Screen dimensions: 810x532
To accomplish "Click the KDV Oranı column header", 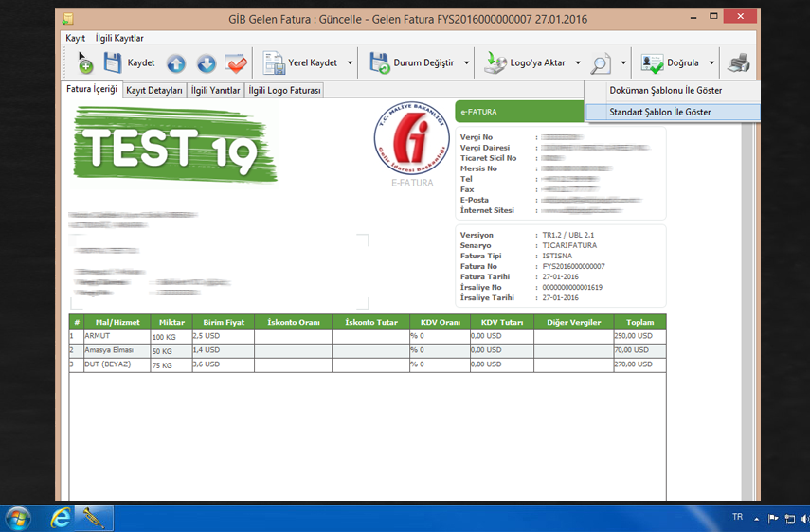I will [x=441, y=322].
